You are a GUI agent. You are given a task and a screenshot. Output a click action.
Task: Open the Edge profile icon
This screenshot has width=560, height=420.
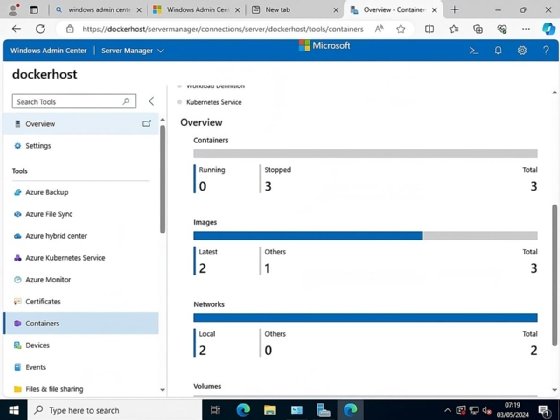tap(14, 10)
